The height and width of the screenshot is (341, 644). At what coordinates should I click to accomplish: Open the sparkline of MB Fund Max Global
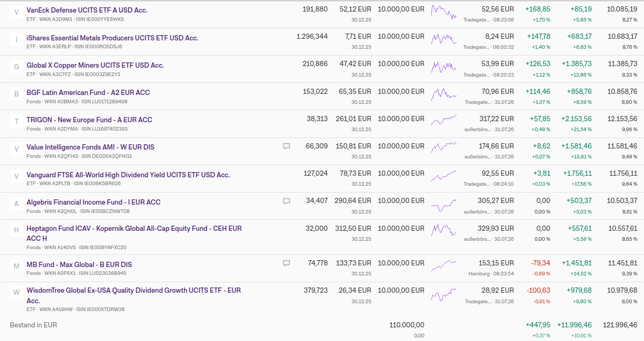pyautogui.click(x=444, y=265)
